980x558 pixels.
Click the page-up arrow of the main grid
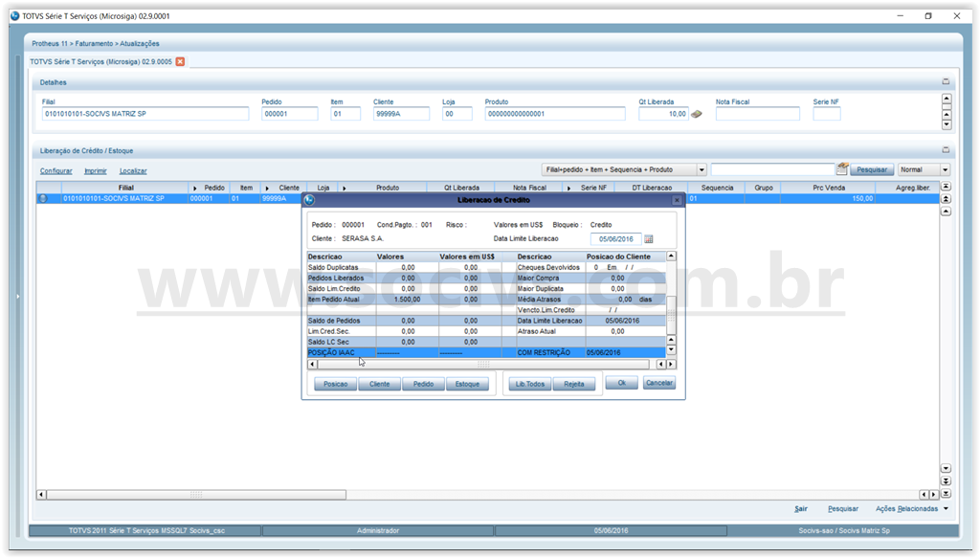(x=947, y=199)
